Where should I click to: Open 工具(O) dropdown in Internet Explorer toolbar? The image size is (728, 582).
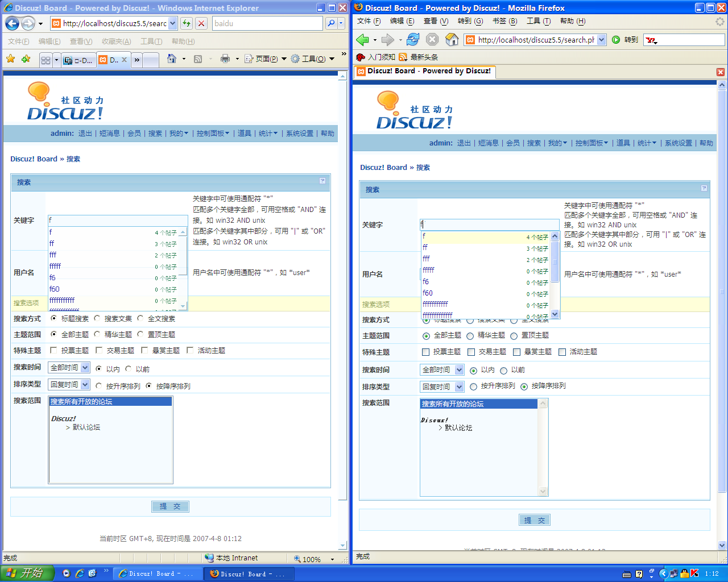click(x=312, y=59)
